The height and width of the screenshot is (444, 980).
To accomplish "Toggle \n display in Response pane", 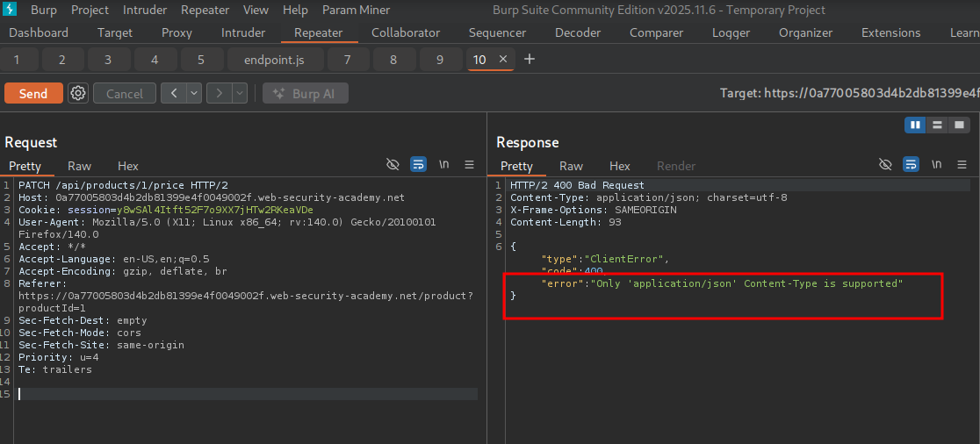I will click(x=936, y=165).
